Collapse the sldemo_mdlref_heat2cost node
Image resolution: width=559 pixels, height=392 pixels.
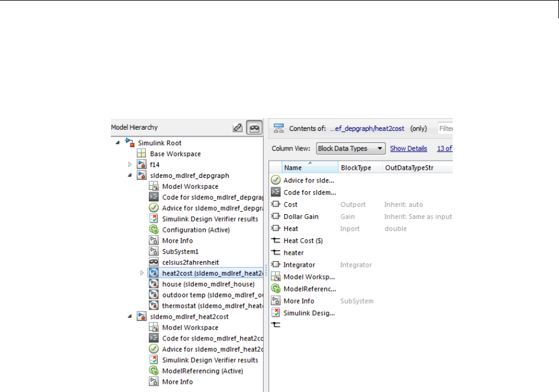pos(130,316)
